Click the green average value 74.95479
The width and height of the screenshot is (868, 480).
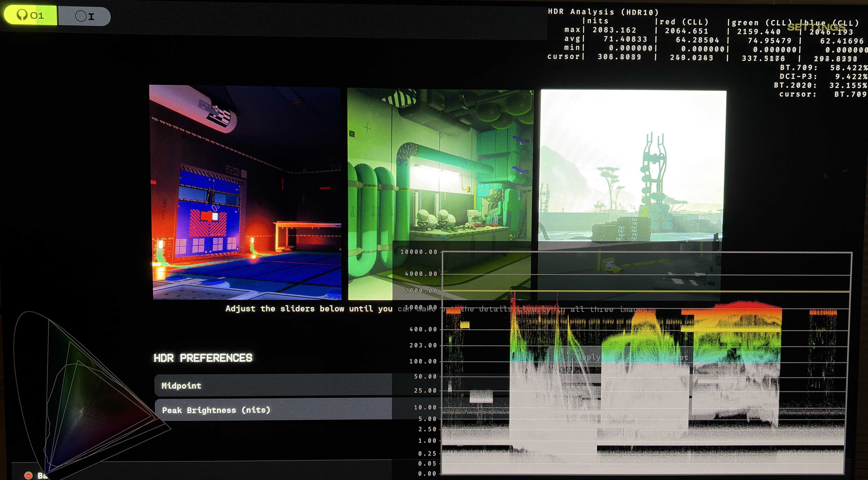pos(770,41)
